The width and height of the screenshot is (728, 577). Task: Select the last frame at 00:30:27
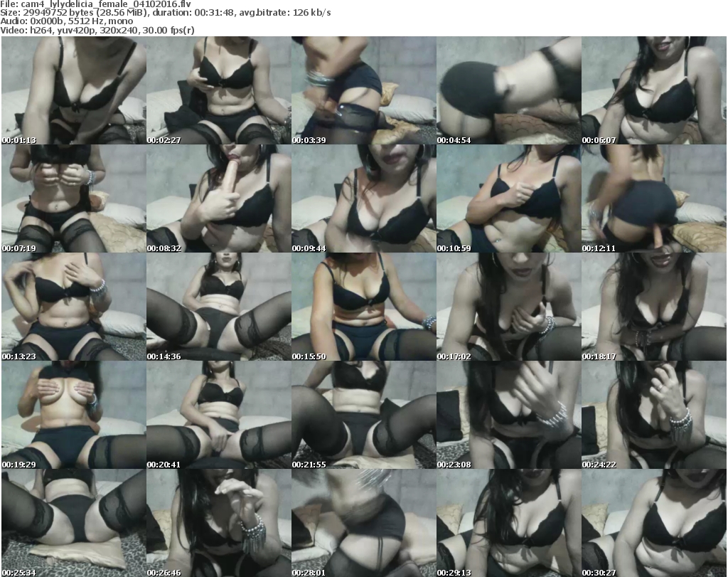[654, 523]
